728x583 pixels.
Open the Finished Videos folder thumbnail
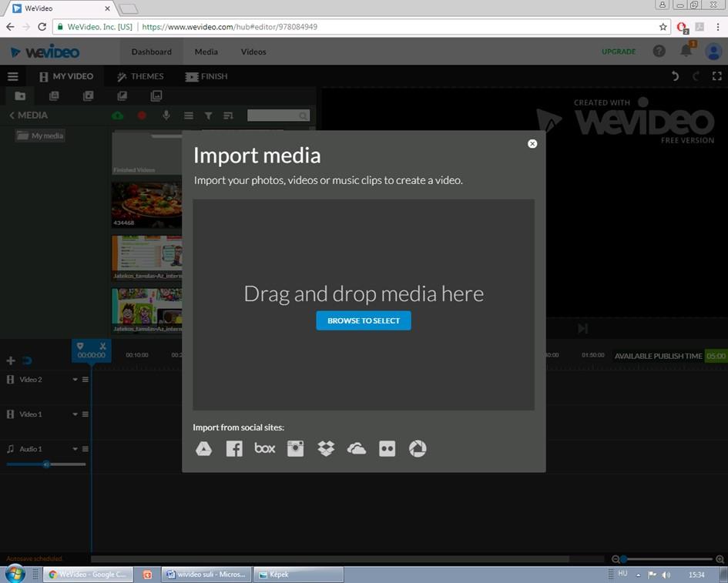(146, 152)
